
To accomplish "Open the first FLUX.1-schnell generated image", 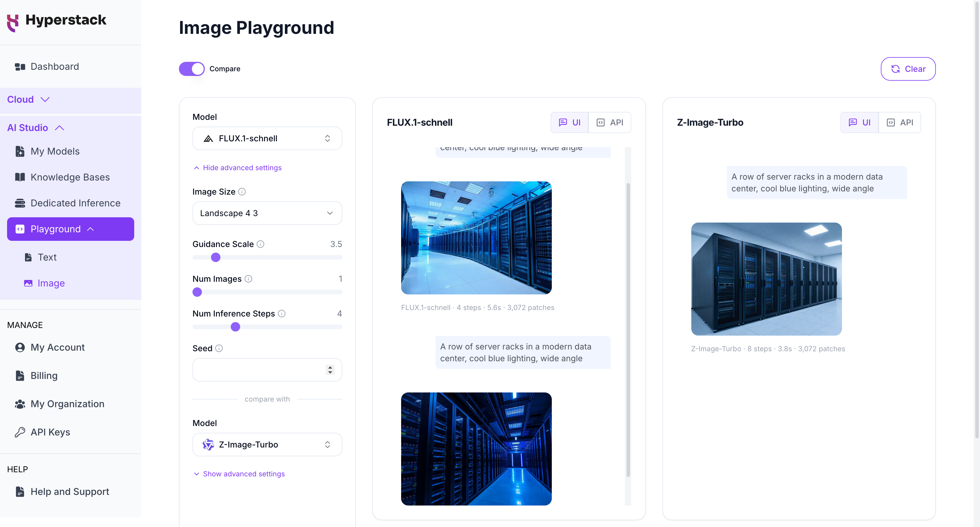I will click(476, 238).
